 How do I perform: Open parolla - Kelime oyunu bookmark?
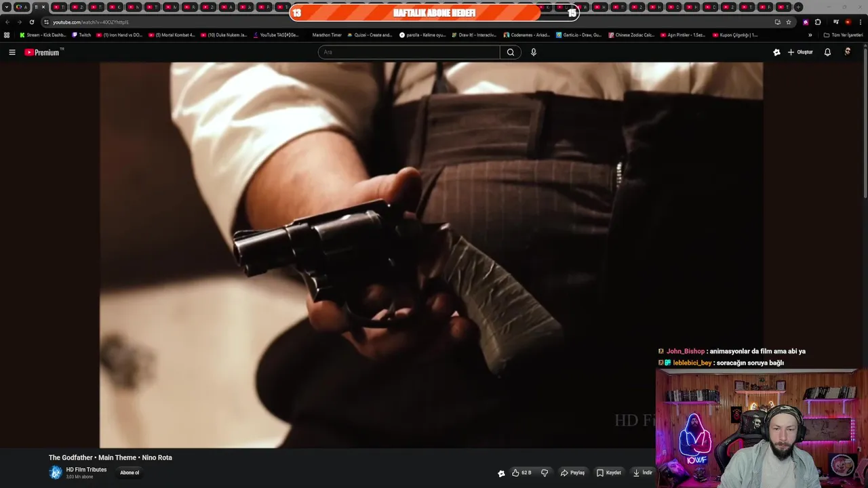click(422, 35)
